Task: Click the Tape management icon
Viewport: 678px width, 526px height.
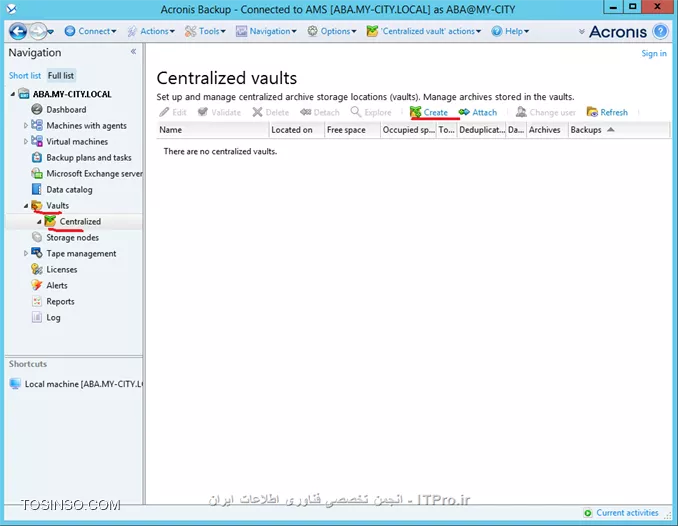Action: 37,253
